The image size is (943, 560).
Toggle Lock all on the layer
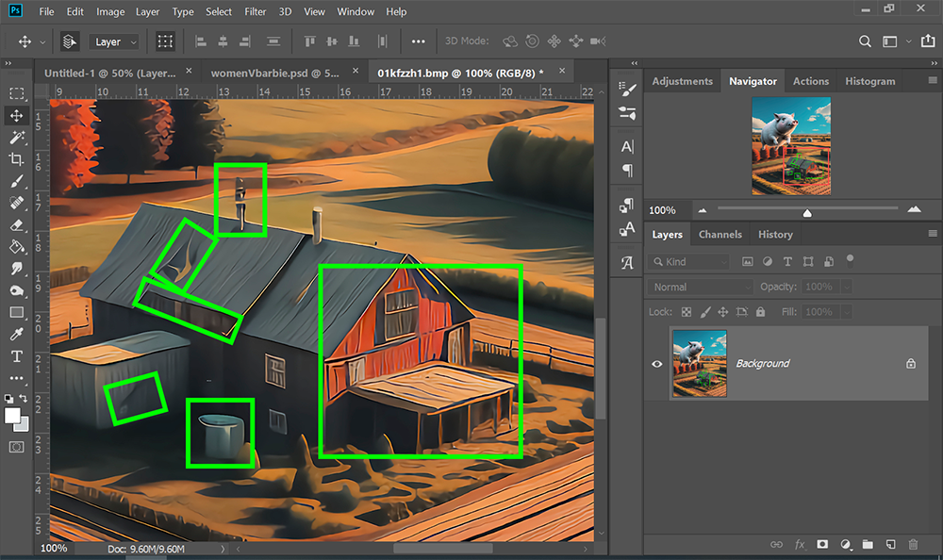point(761,311)
